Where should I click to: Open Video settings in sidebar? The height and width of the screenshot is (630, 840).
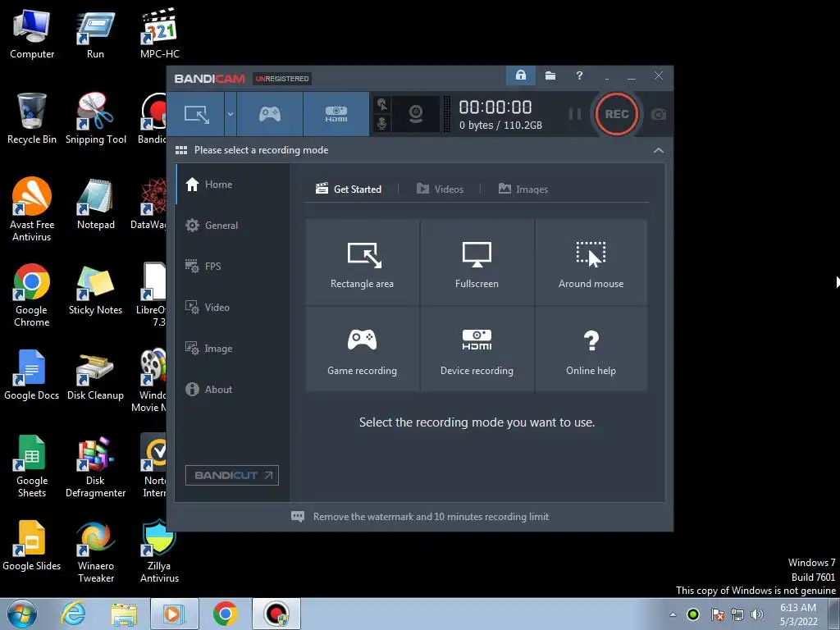(232, 308)
